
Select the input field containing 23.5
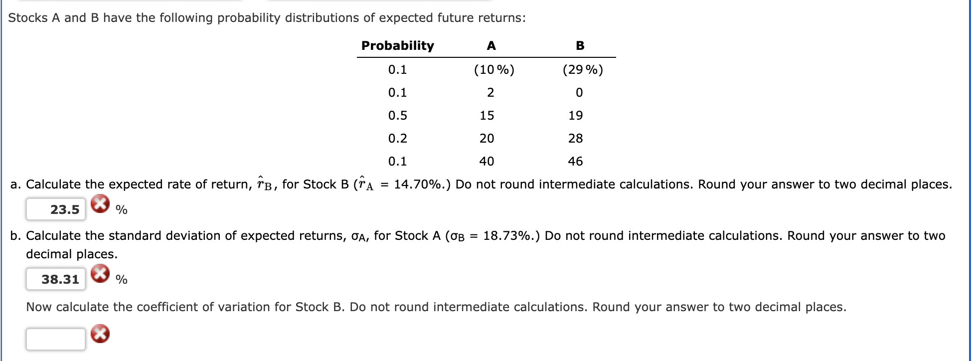56,210
